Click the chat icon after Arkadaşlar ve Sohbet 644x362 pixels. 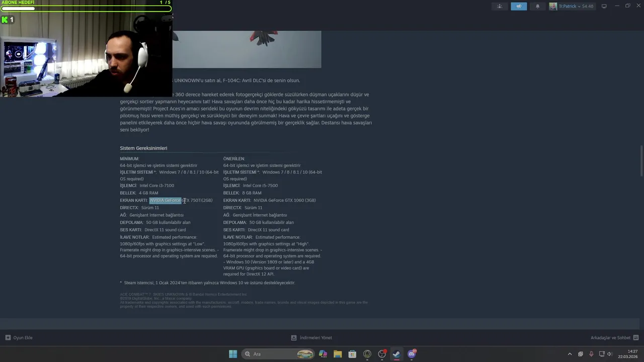636,338
